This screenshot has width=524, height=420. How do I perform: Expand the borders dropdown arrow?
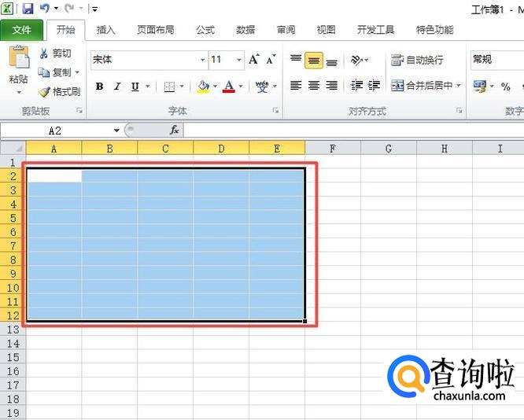tap(182, 87)
